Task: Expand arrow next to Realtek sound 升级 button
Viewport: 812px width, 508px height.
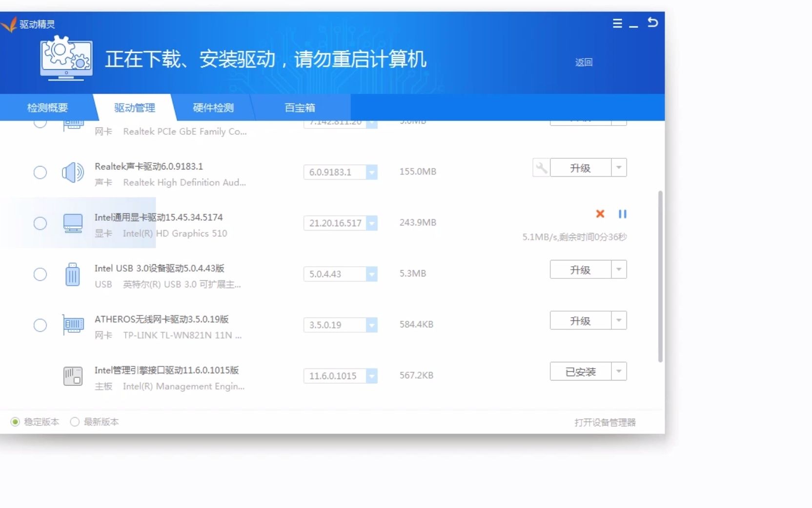Action: point(619,168)
